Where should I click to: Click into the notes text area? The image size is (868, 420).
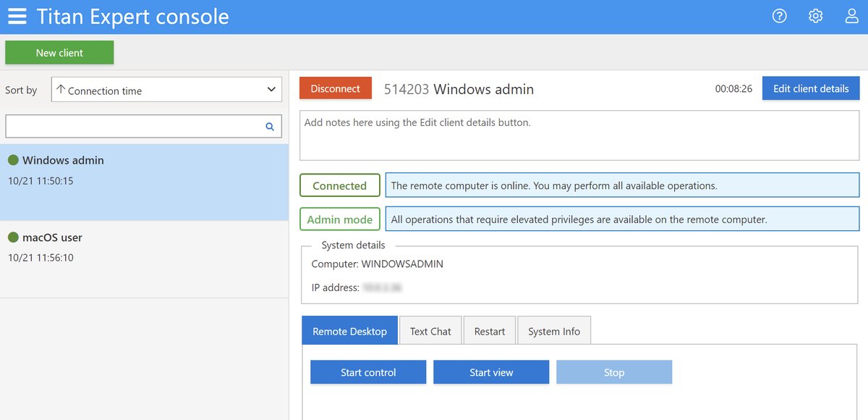579,135
